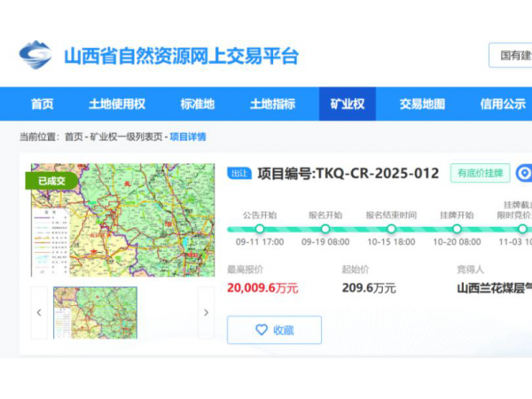Open the 交易地图 tab
Viewport: 532px width, 399px height.
(422, 104)
